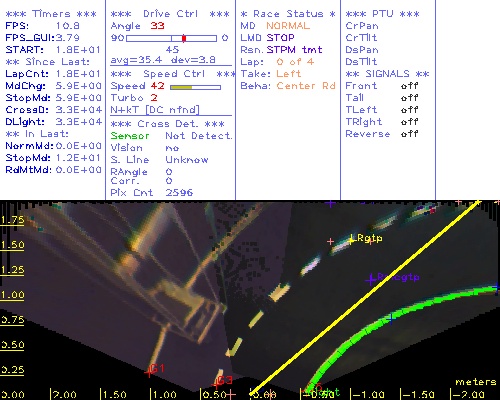The height and width of the screenshot is (400, 500).
Task: Select the red G3 marker
Action: point(216,385)
